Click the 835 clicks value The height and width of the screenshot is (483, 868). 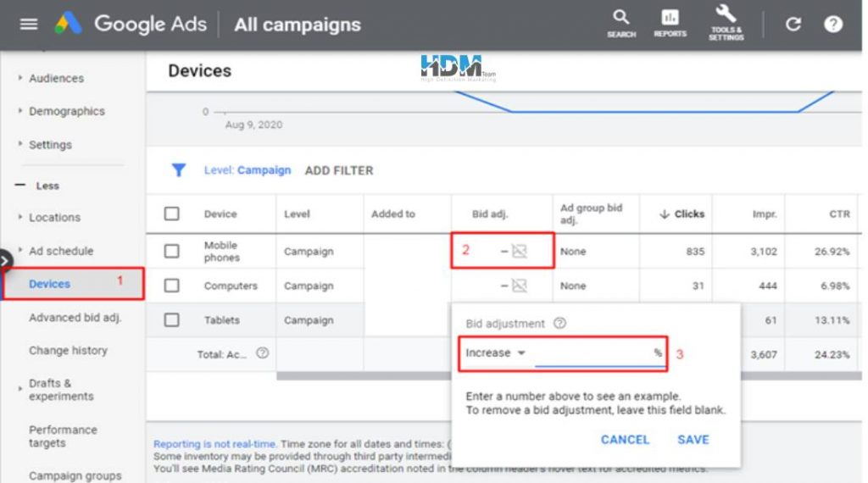click(695, 251)
